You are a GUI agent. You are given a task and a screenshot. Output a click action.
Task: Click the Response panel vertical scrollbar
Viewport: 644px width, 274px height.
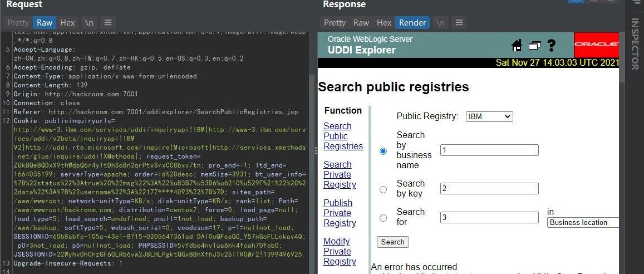pyautogui.click(x=622, y=57)
